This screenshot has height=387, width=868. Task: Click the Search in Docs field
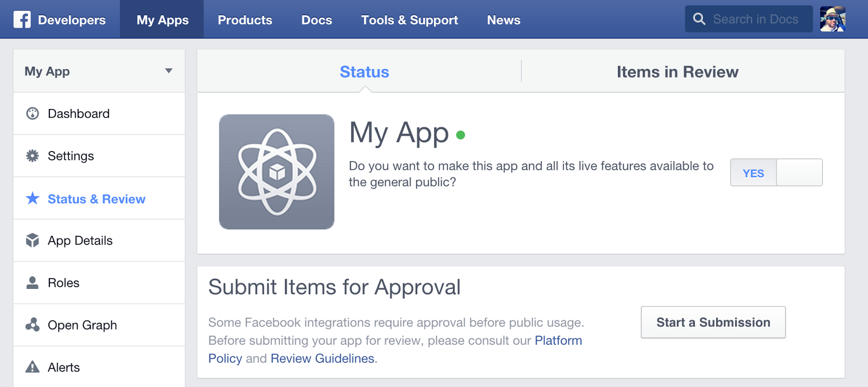coord(756,19)
